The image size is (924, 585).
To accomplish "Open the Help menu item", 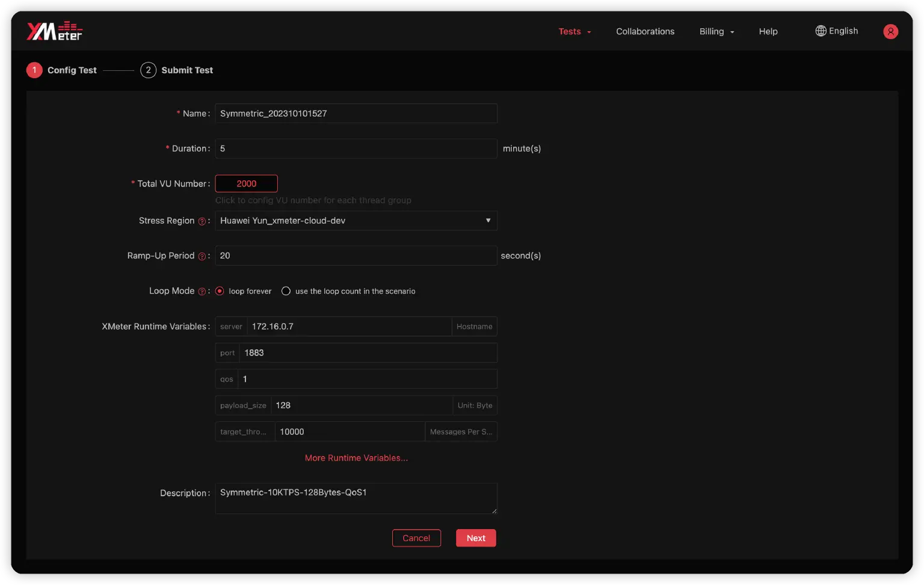I will point(768,31).
